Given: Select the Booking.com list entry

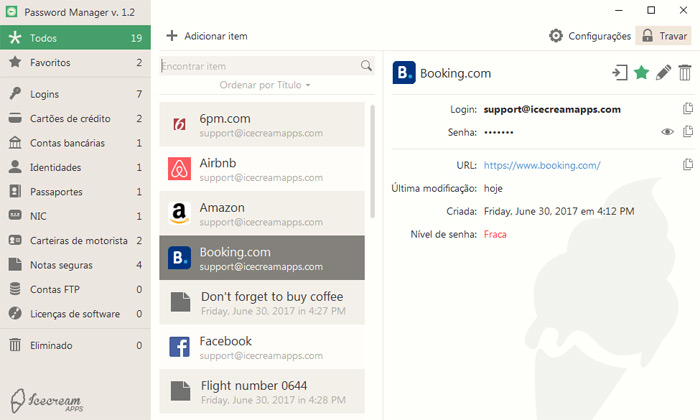Looking at the screenshot, I should tap(262, 258).
